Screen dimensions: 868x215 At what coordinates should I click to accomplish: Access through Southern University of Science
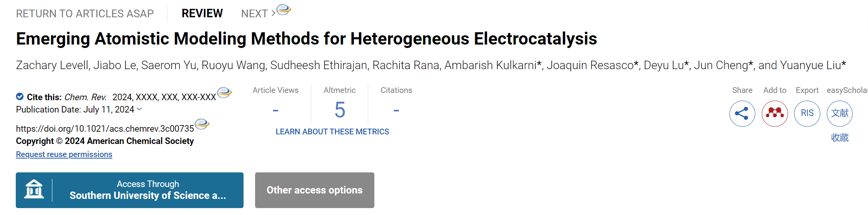[x=130, y=190]
